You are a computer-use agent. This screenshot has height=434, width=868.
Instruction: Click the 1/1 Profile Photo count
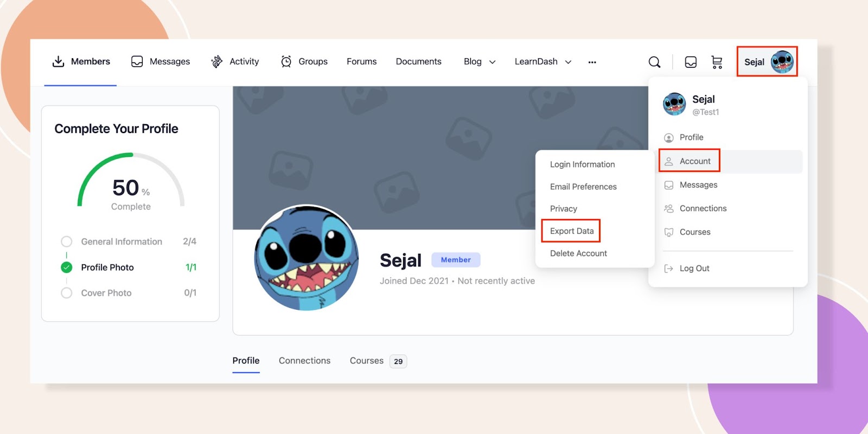tap(191, 267)
